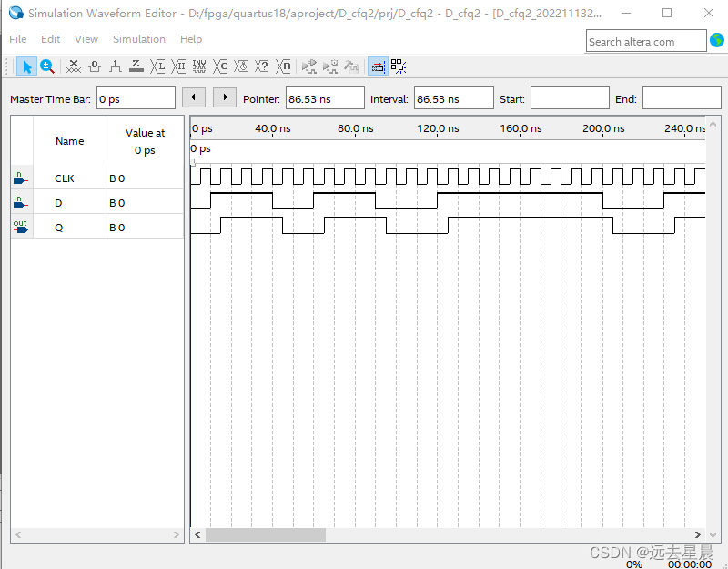Click the Interval value field
This screenshot has height=569, width=728.
[x=453, y=98]
